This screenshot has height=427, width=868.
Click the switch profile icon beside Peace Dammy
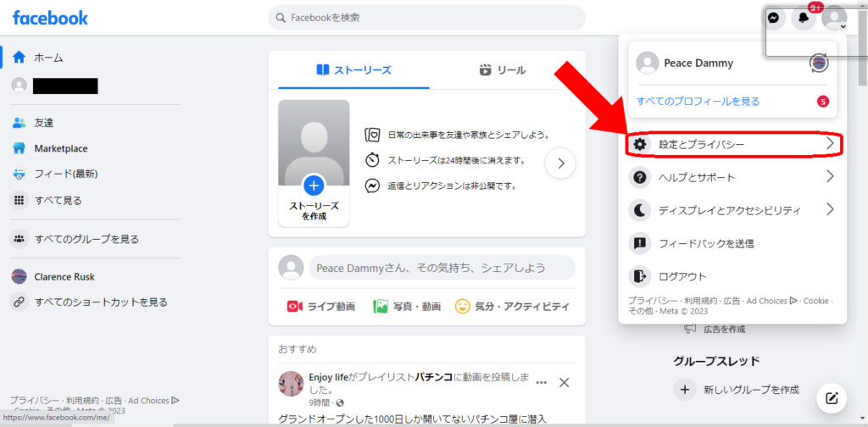tap(819, 63)
